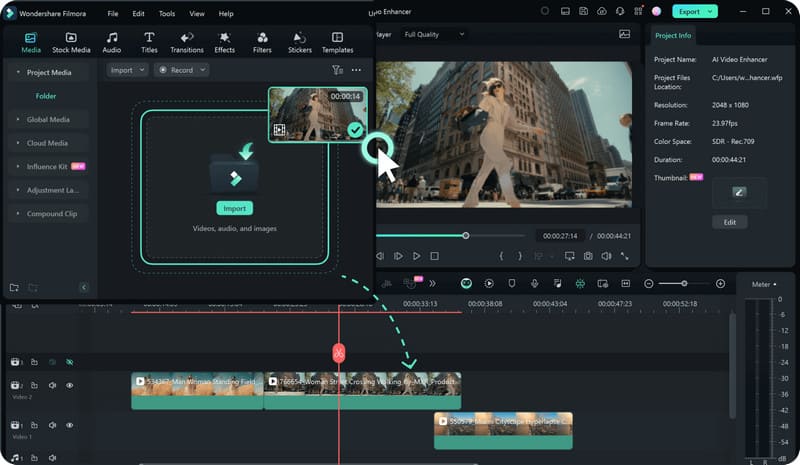Open the Import dropdown

click(x=127, y=70)
